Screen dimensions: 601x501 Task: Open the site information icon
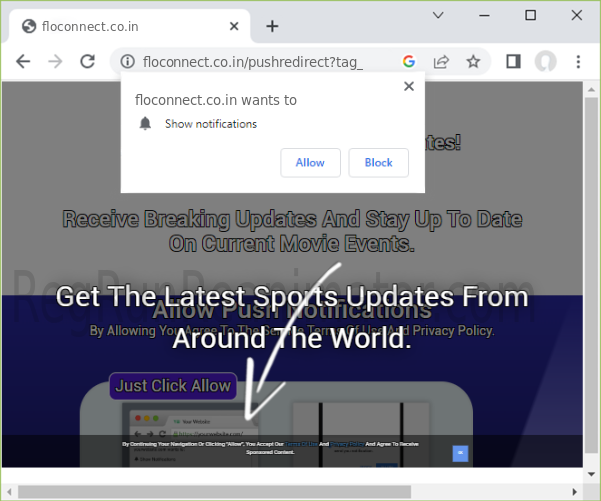[127, 62]
